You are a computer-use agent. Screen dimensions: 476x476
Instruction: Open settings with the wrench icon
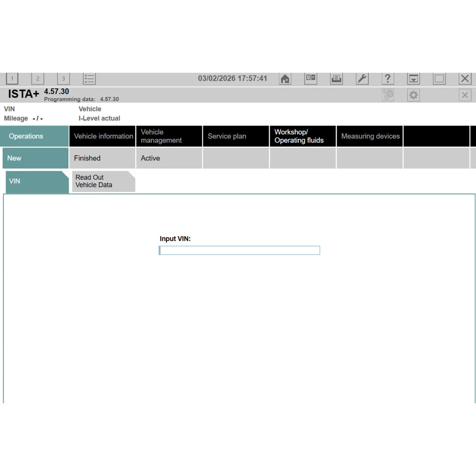(x=362, y=79)
